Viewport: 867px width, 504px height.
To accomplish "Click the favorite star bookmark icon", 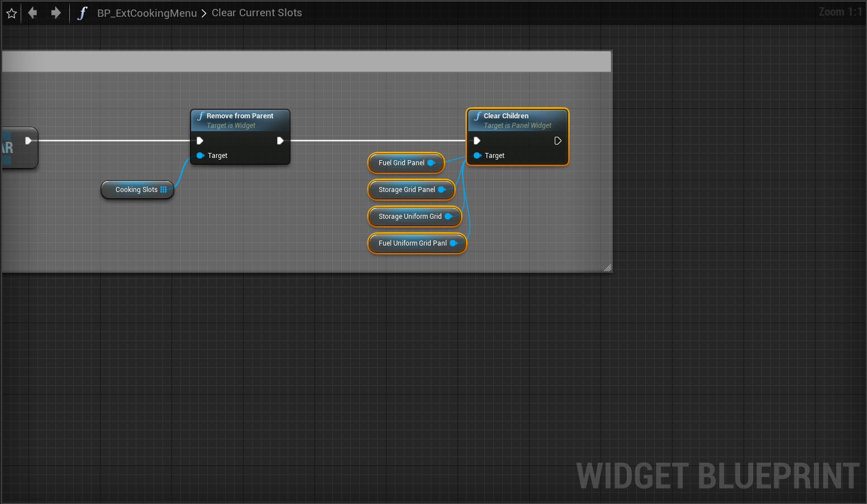I will tap(11, 13).
